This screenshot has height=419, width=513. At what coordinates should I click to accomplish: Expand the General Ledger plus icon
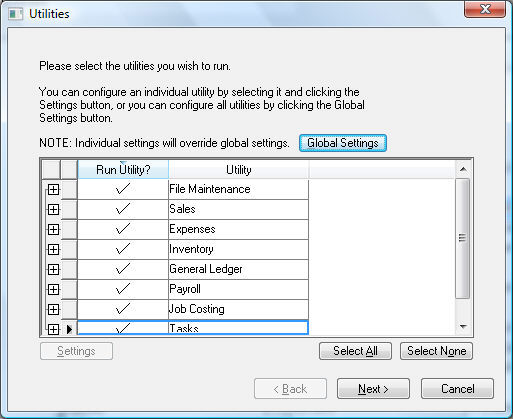coord(53,270)
